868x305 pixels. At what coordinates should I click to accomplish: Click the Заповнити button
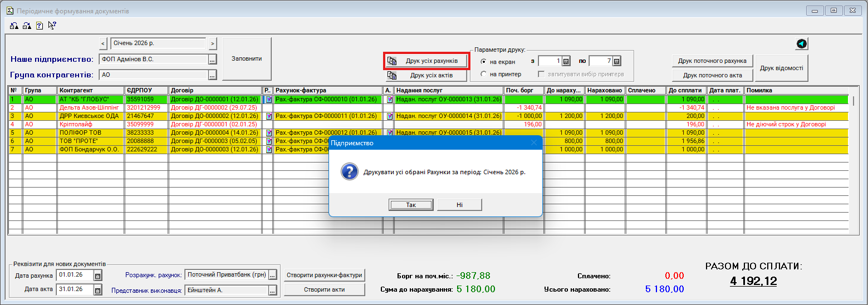point(246,58)
